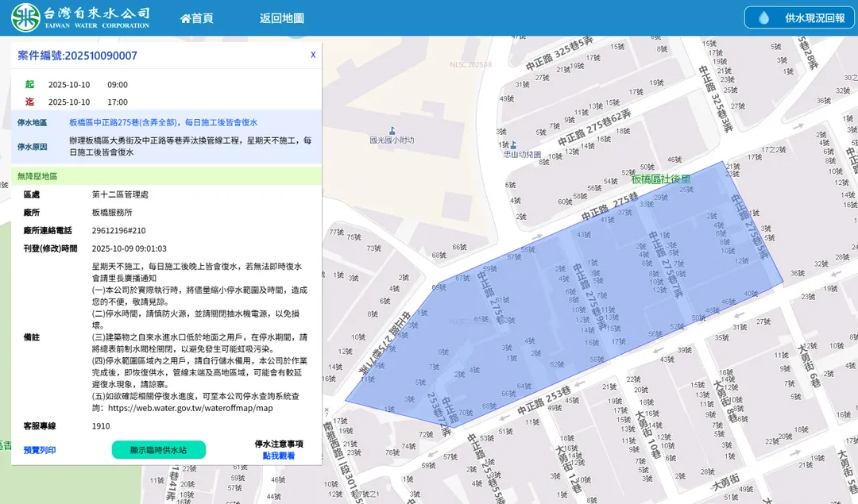Click 中正路 275巷62弄 street label

pyautogui.click(x=594, y=127)
